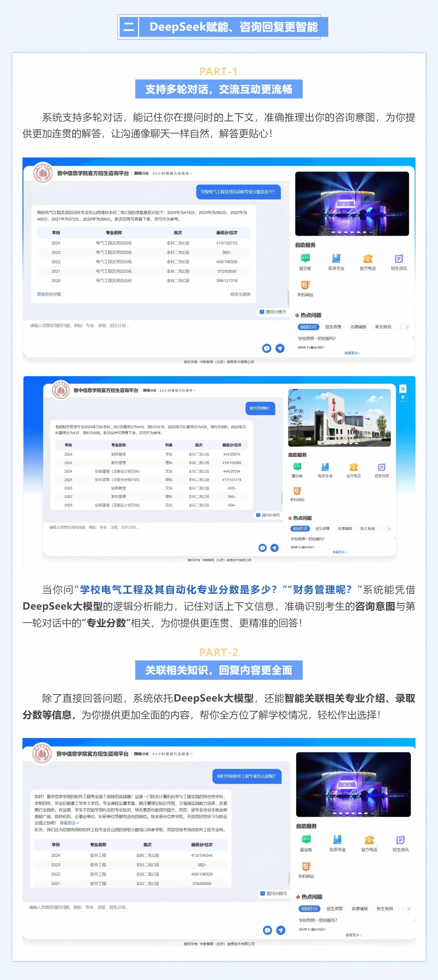Expand hot-topic tabs arrow » in 电气工程 screenshot
Screen dimensions: 438x980
407,327
